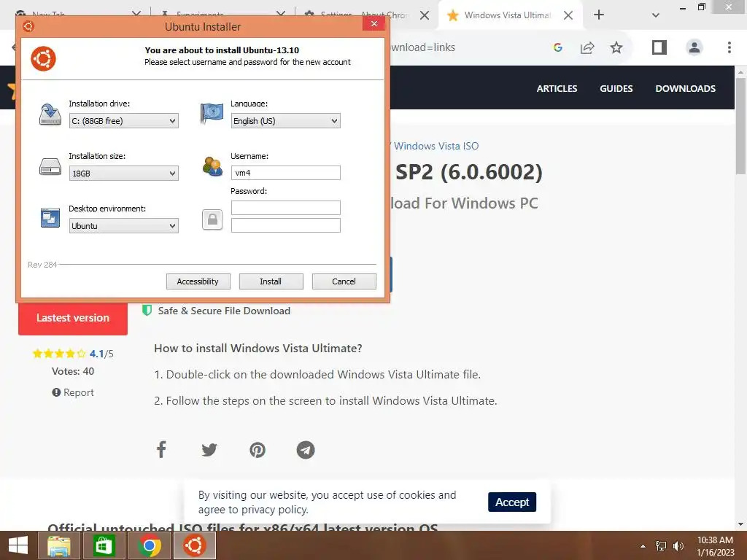Cancel the Ubuntu installer

(344, 281)
